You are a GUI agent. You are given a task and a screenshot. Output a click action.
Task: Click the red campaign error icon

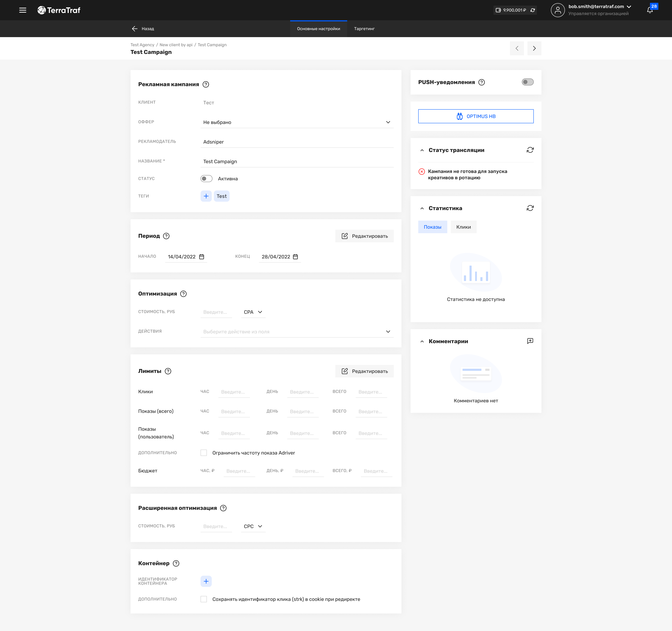tap(422, 171)
